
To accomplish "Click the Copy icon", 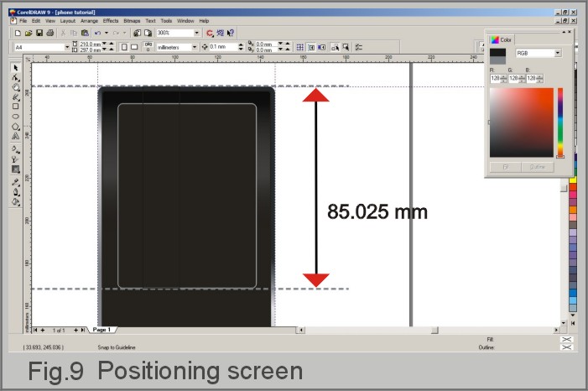I will pos(74,33).
